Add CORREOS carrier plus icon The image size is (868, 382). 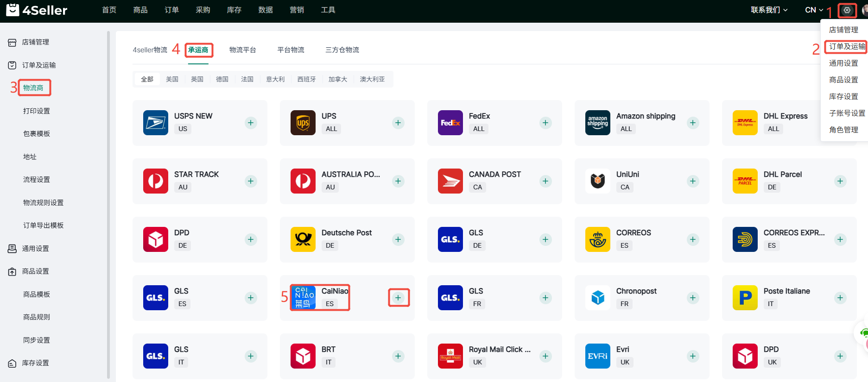point(693,239)
